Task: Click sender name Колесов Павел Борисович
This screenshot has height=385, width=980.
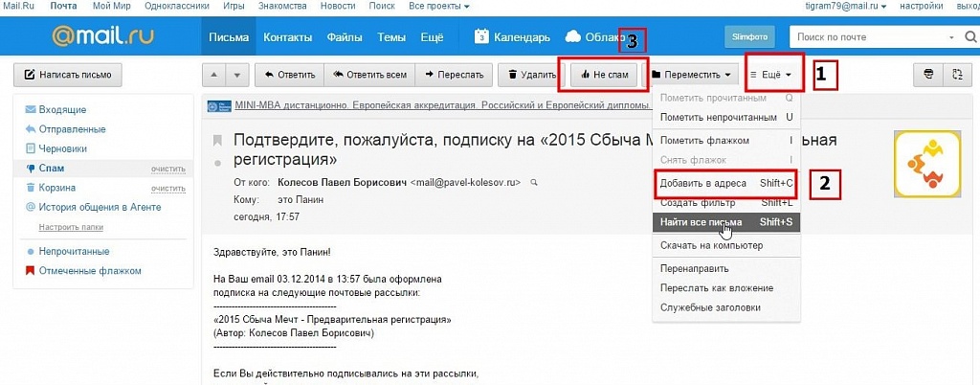Action: pyautogui.click(x=340, y=183)
